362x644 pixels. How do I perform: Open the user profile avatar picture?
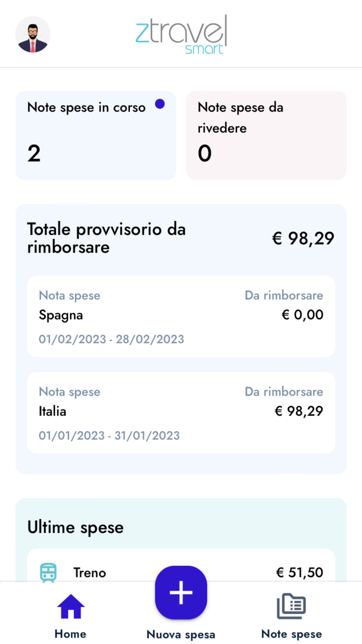click(x=33, y=34)
